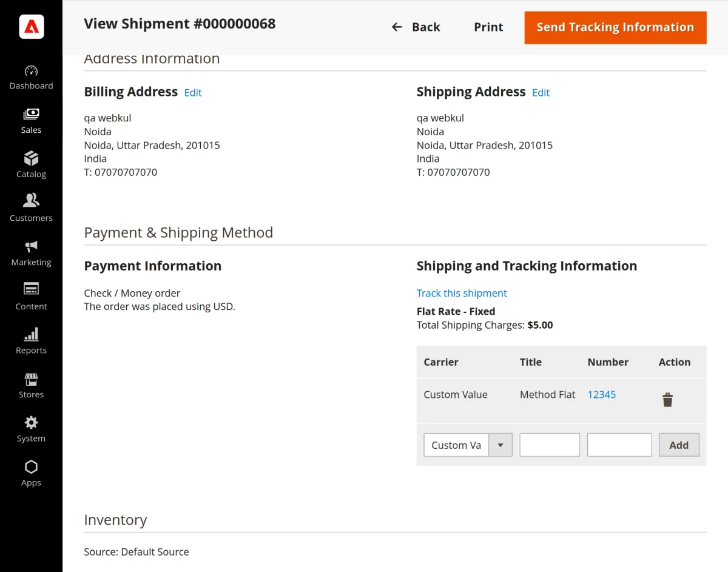728x572 pixels.
Task: Open the Apps hexagon icon
Action: 32,466
